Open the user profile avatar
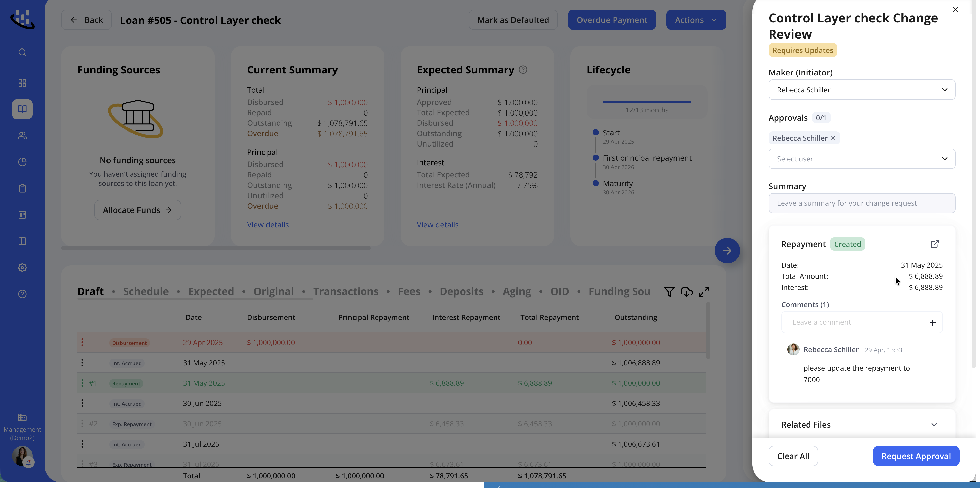 point(22,456)
